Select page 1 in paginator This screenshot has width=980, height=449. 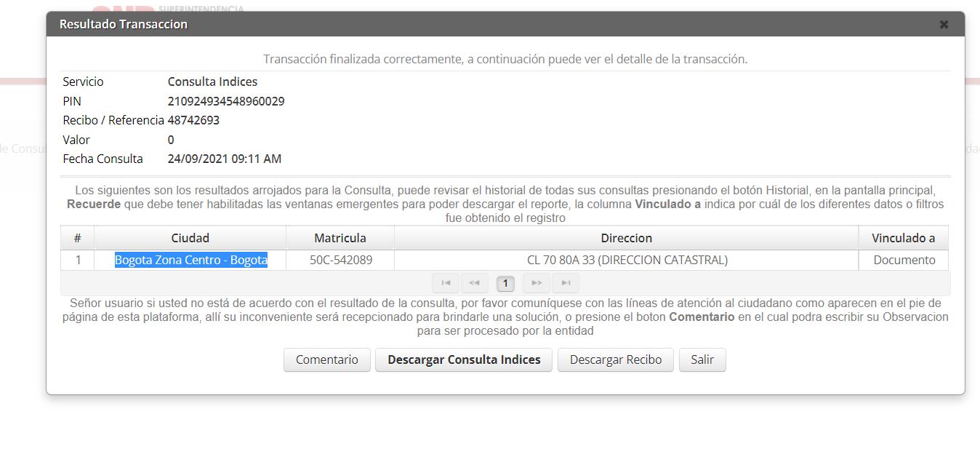[505, 283]
